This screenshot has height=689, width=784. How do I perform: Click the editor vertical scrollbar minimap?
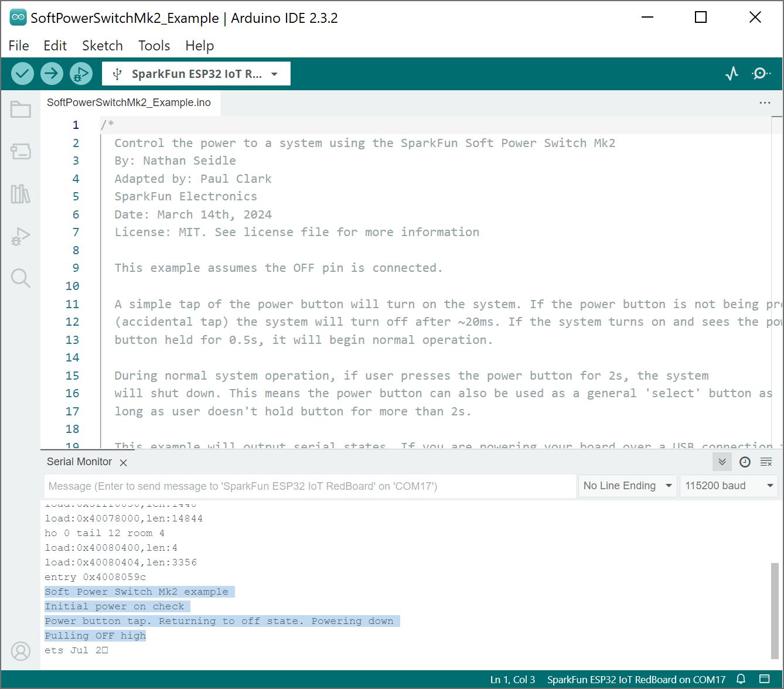[776, 281]
